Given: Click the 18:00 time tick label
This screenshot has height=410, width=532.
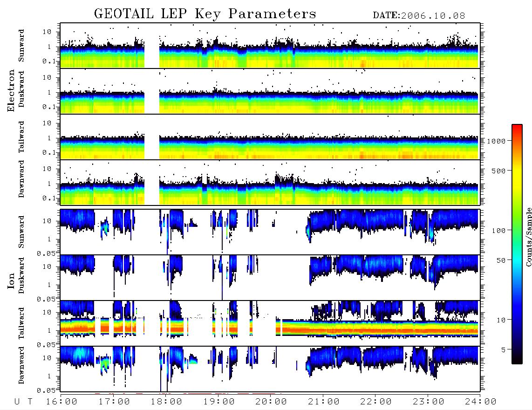Looking at the screenshot, I should click(x=166, y=402).
